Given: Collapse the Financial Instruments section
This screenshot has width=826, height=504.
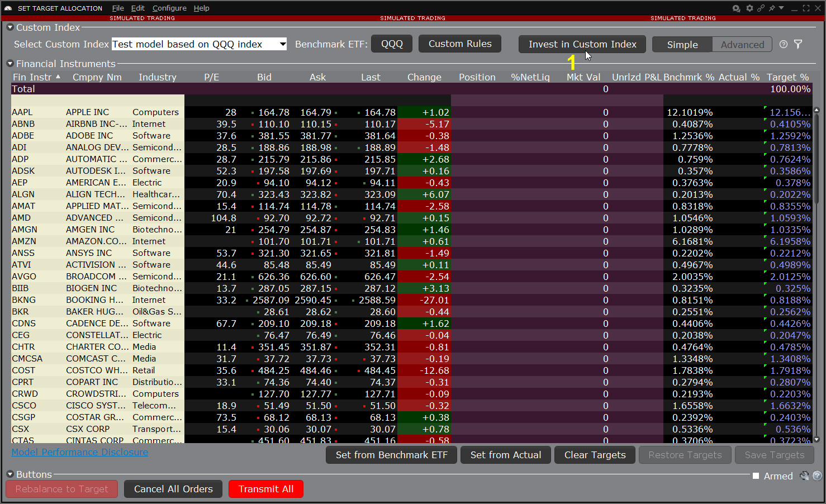Looking at the screenshot, I should pyautogui.click(x=10, y=64).
